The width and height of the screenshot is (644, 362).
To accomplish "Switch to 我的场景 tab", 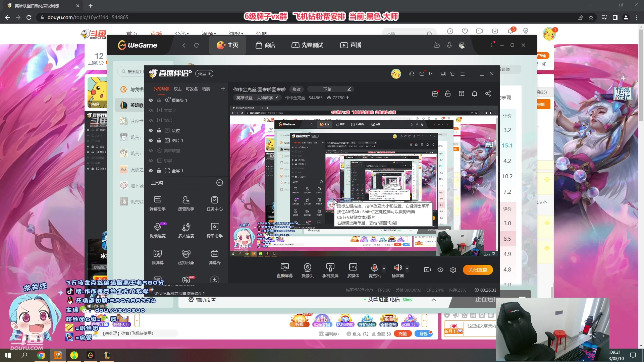I will 162,89.
